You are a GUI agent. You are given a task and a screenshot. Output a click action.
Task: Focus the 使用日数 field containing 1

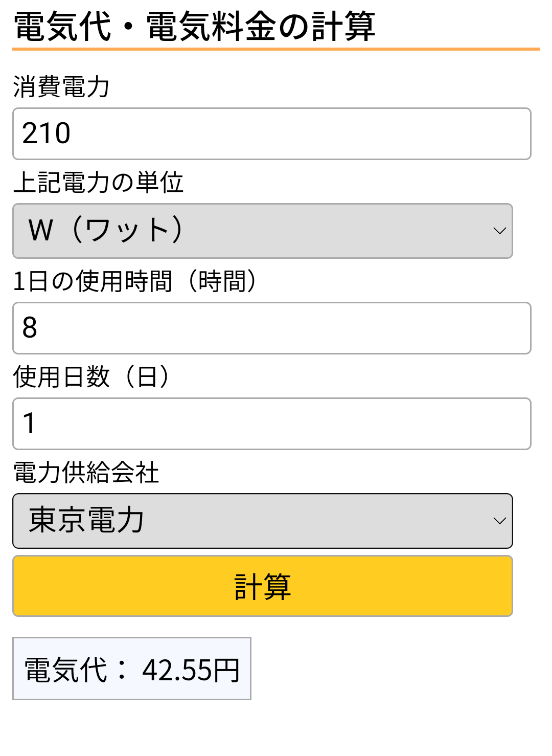click(x=272, y=424)
